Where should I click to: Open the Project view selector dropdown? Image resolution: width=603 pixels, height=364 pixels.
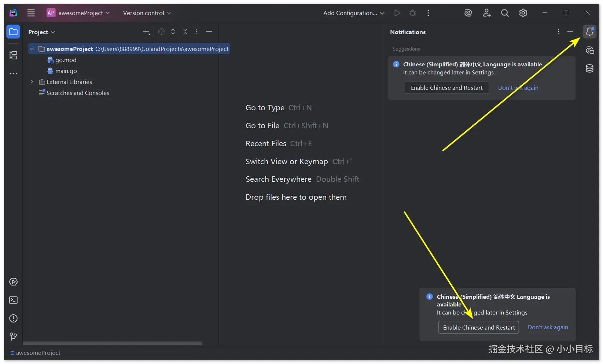coord(42,32)
